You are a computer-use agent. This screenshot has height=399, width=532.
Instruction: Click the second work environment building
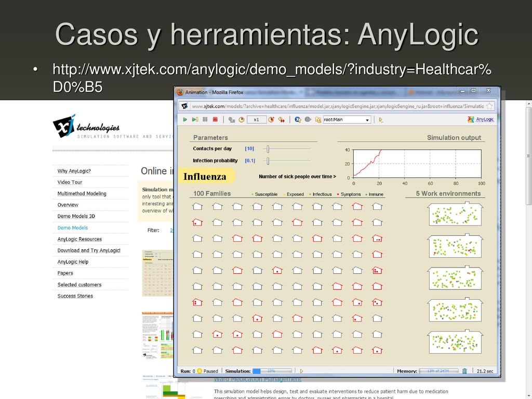[455, 246]
